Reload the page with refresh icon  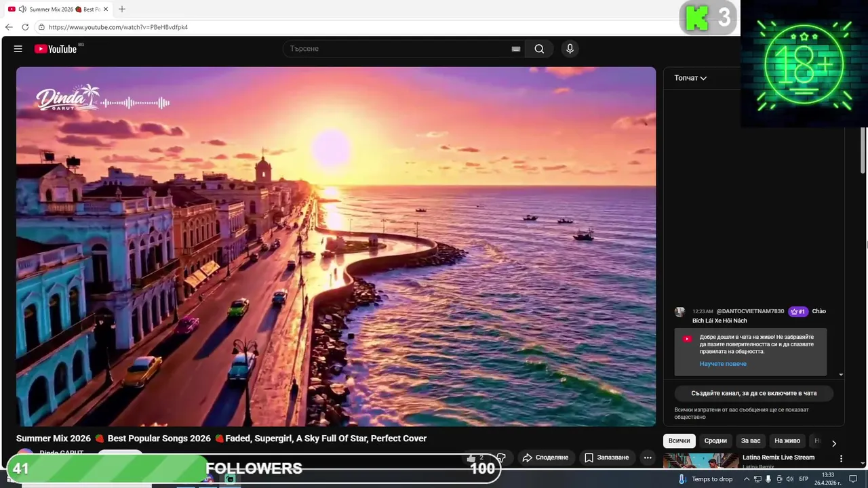[25, 27]
